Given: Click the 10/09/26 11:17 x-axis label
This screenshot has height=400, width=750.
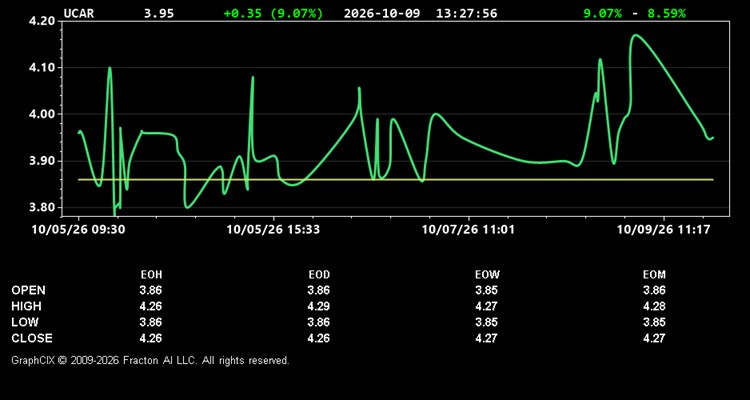Looking at the screenshot, I should pos(663,229).
